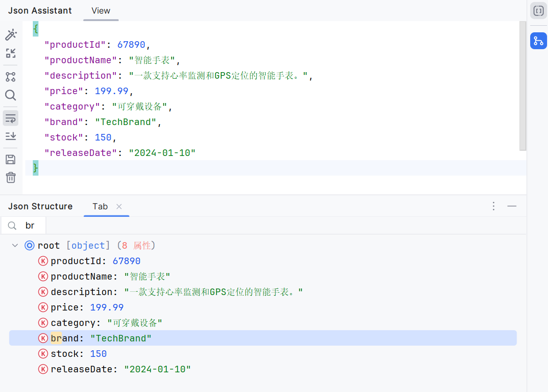548x392 pixels.
Task: Minimize the Json Structure panel
Action: click(x=512, y=206)
